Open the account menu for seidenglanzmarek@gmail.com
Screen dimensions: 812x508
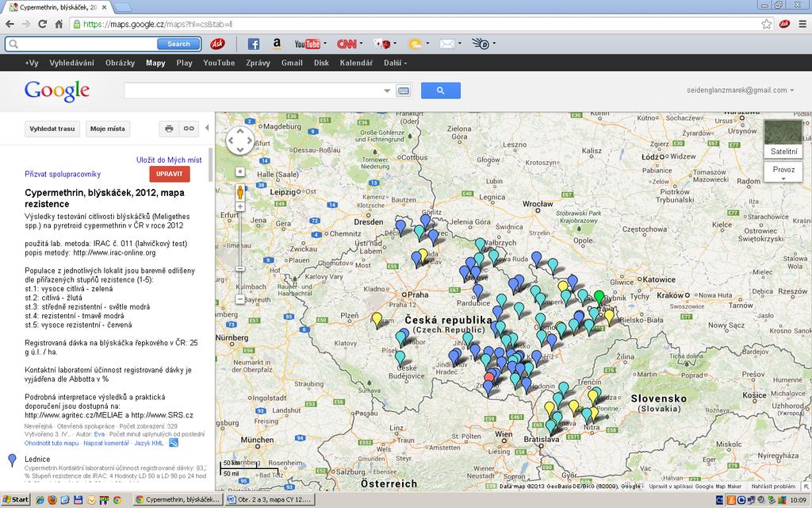coord(741,90)
